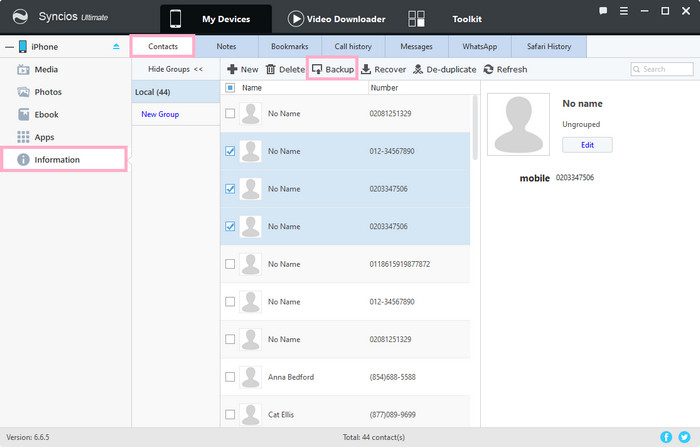Click the mobile number 0203347506 in details

[575, 178]
